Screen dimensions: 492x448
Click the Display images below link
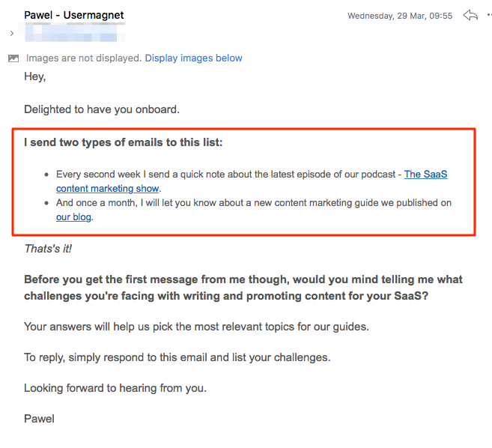pos(194,58)
